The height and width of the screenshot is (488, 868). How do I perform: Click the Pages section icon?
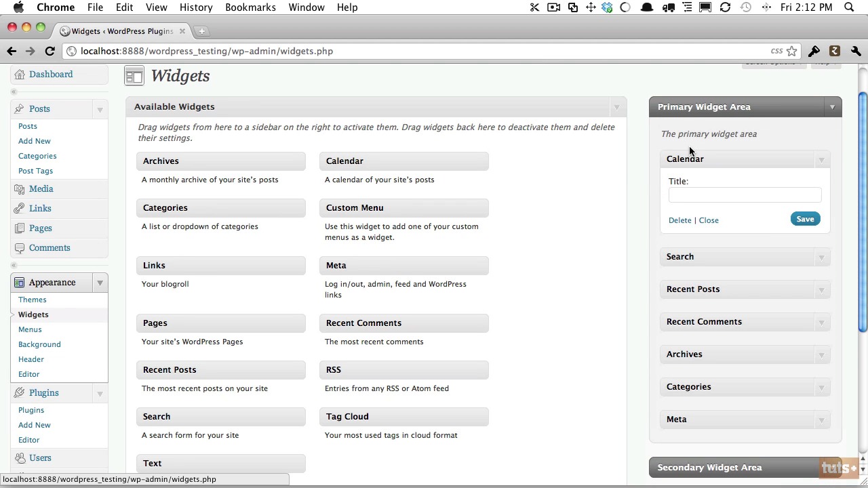19,228
